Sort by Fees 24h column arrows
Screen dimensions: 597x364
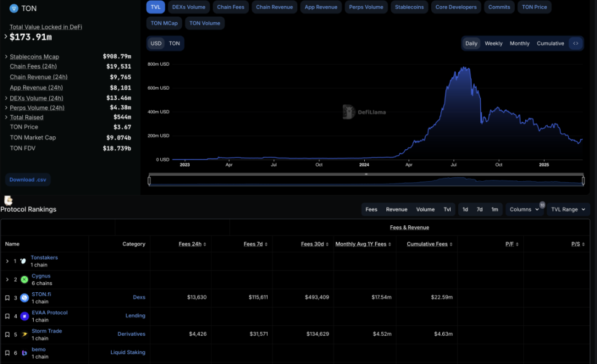(x=205, y=244)
